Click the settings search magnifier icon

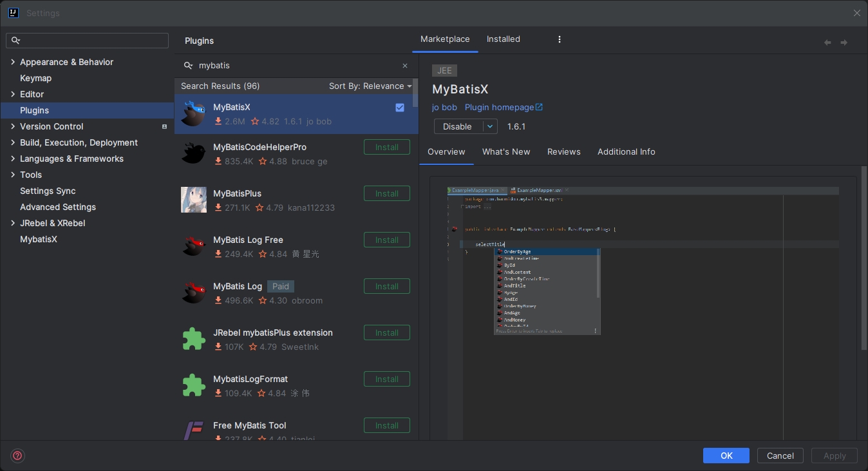16,41
